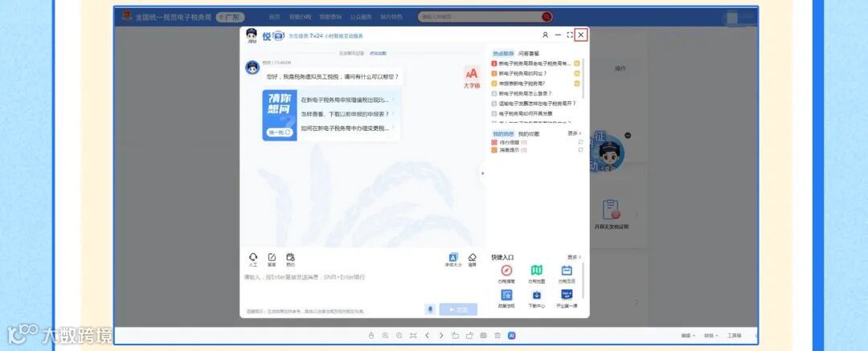The width and height of the screenshot is (868, 351).
Task: Click the 大字体 large font AA icon
Action: [472, 74]
